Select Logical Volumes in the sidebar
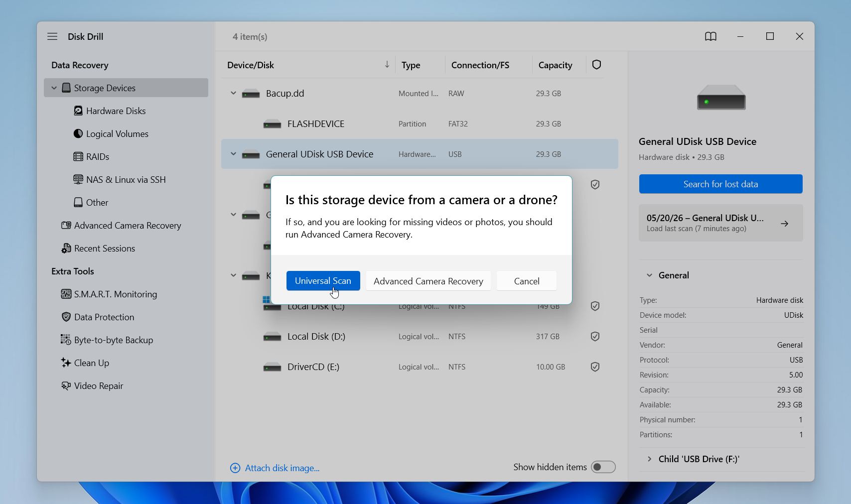Screen dimensions: 851x504 (x=117, y=133)
